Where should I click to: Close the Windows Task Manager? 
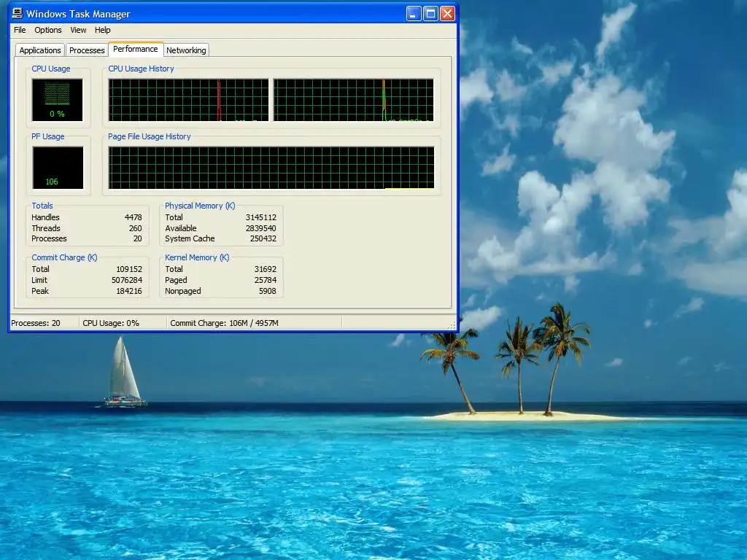pyautogui.click(x=447, y=14)
